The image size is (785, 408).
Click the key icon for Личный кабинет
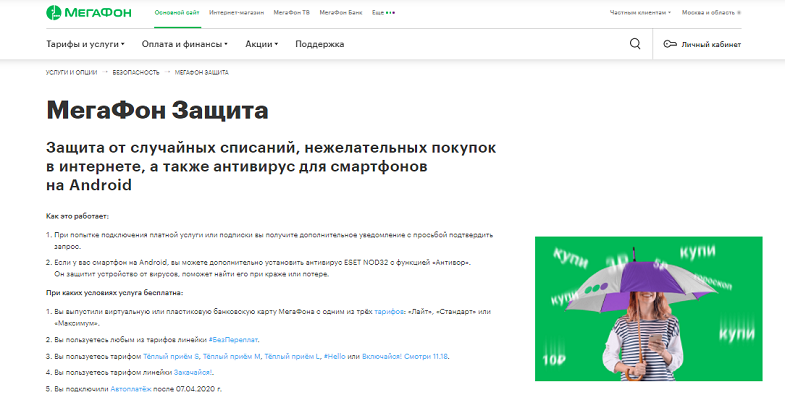coord(670,44)
